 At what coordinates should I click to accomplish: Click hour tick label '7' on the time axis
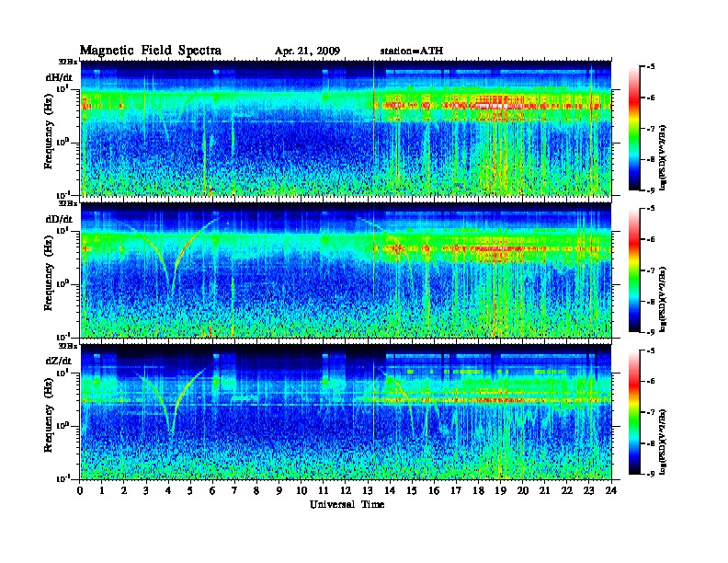(x=235, y=491)
